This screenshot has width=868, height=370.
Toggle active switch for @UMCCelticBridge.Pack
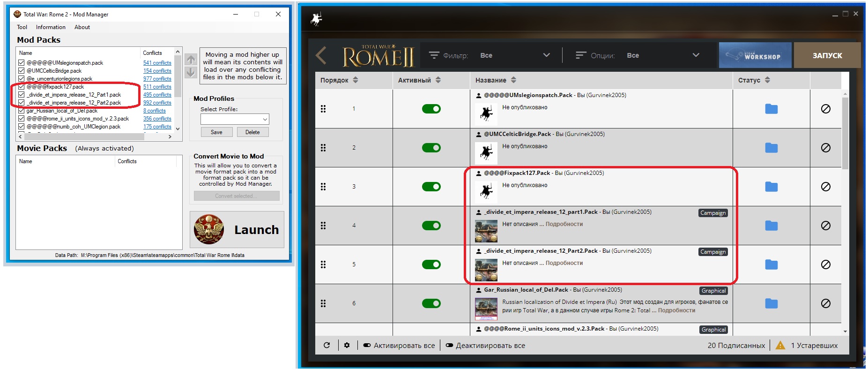(x=431, y=148)
